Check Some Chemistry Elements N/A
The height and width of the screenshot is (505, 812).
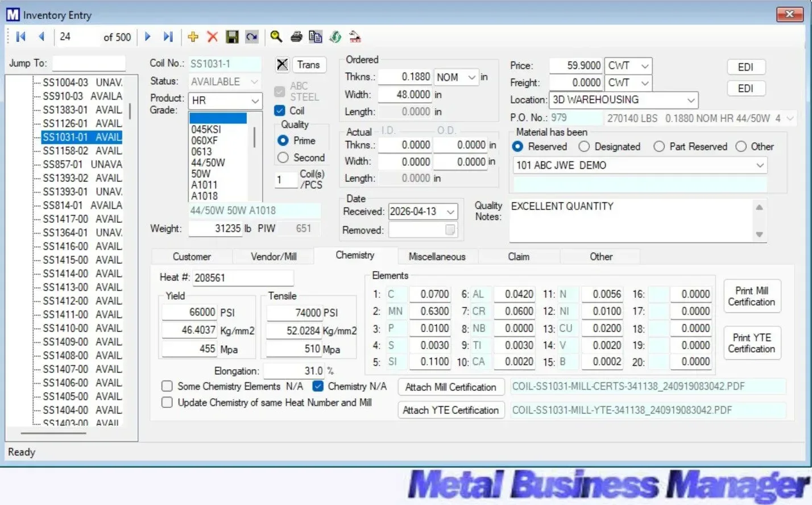(167, 386)
